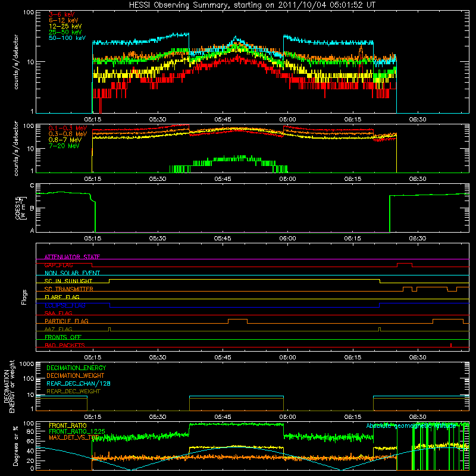Click the DECIMATION_WEIGHT legend label
The image size is (476, 476).
pos(76,375)
